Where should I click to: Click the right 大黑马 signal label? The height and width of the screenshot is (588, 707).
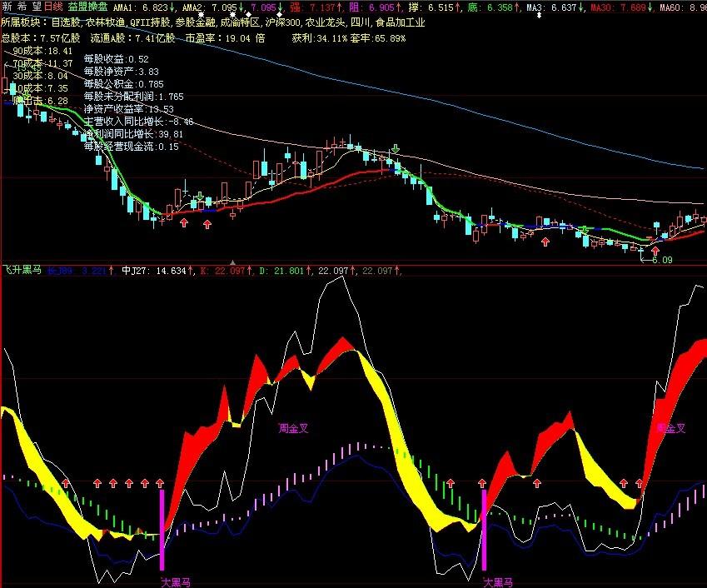[x=497, y=581]
